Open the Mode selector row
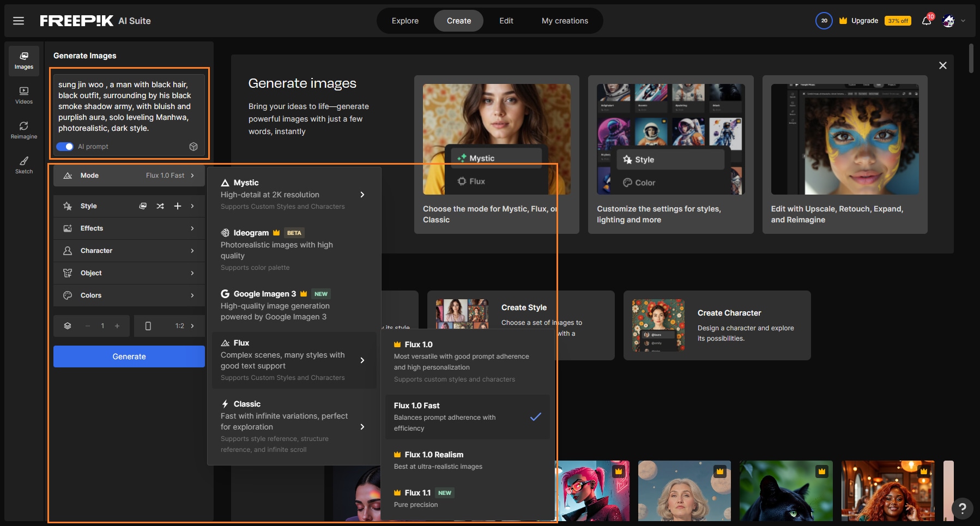 tap(129, 176)
